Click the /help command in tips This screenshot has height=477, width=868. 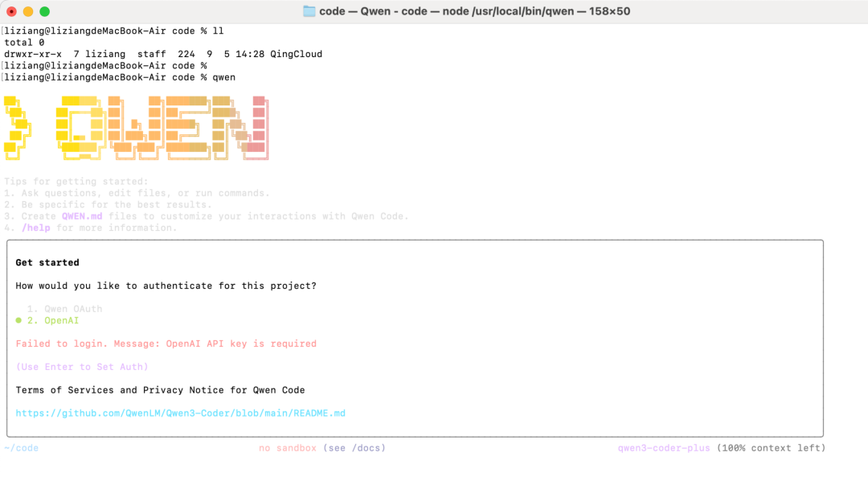(x=36, y=228)
